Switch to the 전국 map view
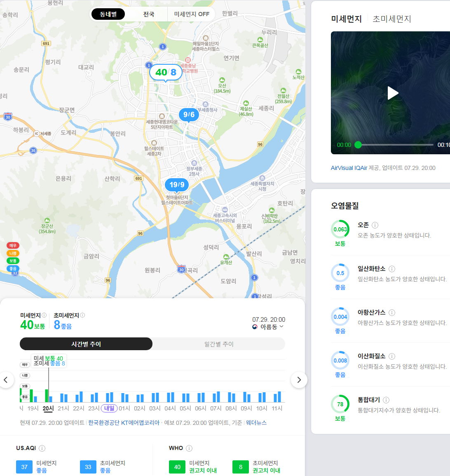 (x=149, y=14)
